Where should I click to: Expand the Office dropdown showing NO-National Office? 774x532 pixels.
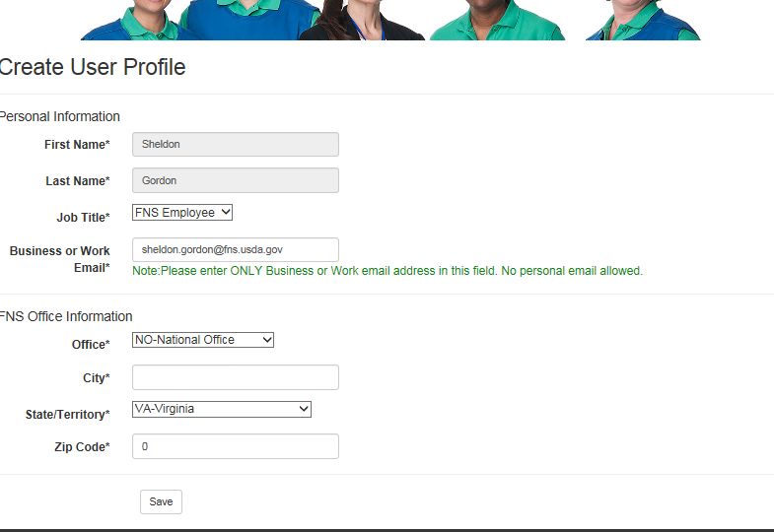click(203, 340)
